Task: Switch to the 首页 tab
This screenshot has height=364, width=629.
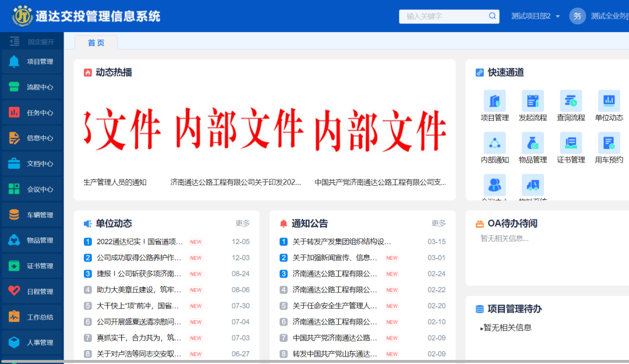Action: pos(96,43)
